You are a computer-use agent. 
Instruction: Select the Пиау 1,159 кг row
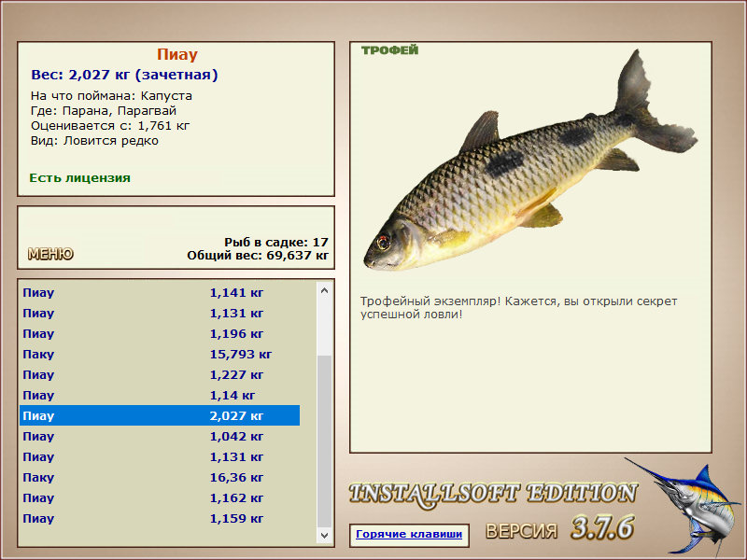(160, 518)
